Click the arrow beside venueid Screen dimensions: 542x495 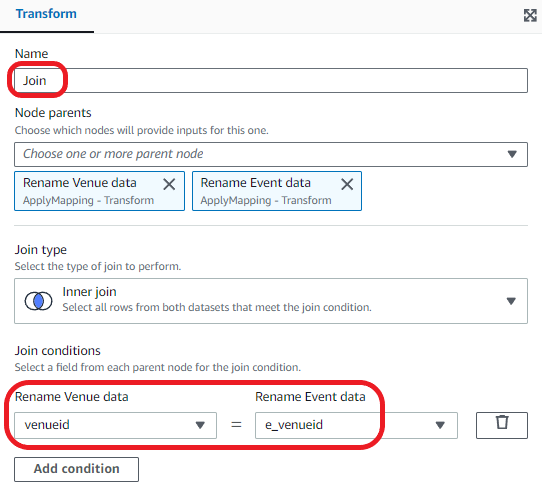click(200, 425)
